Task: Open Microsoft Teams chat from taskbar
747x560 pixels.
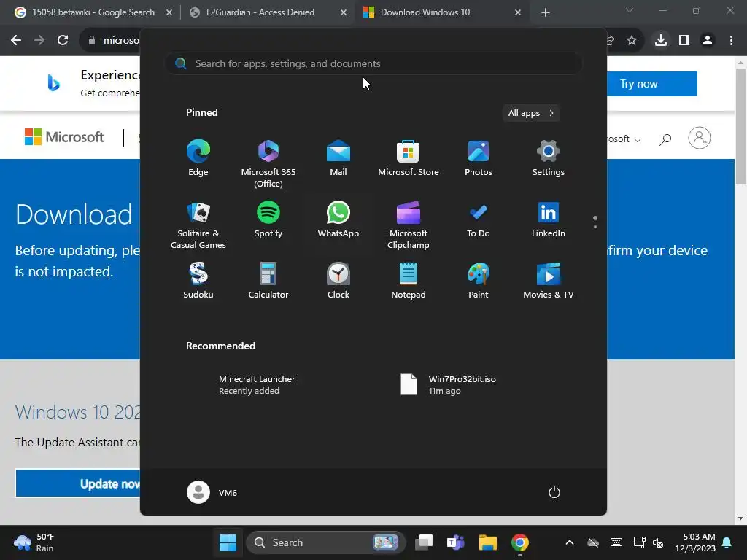Action: pos(455,542)
